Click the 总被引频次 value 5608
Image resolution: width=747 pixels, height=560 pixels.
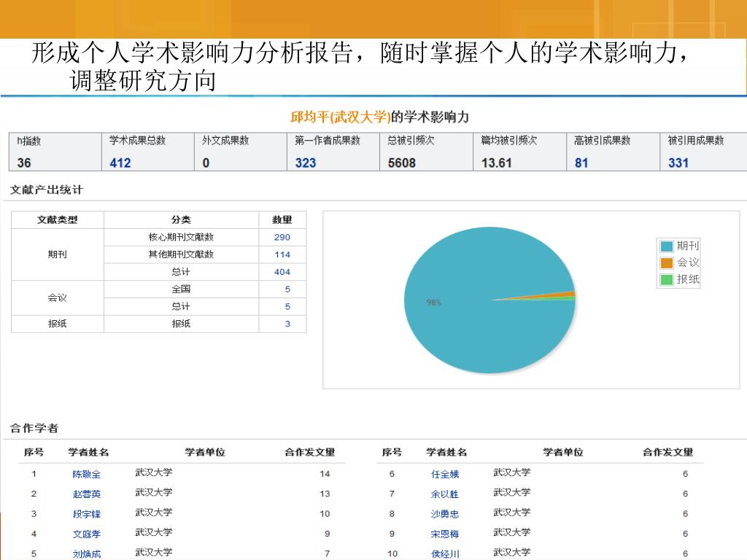click(x=402, y=163)
